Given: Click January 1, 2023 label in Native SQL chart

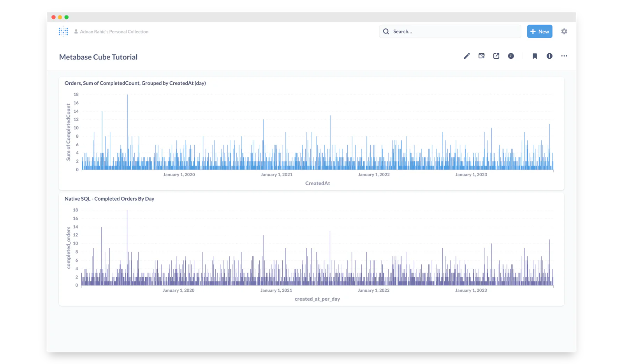Looking at the screenshot, I should coord(471,290).
